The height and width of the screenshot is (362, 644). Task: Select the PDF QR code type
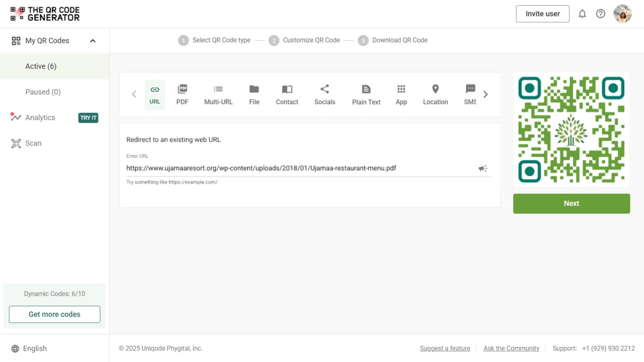(182, 95)
